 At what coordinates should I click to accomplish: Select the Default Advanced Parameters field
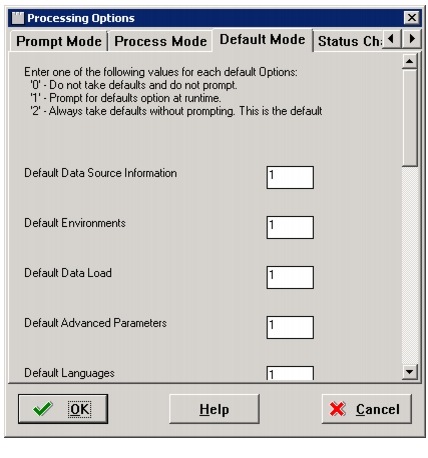click(290, 327)
